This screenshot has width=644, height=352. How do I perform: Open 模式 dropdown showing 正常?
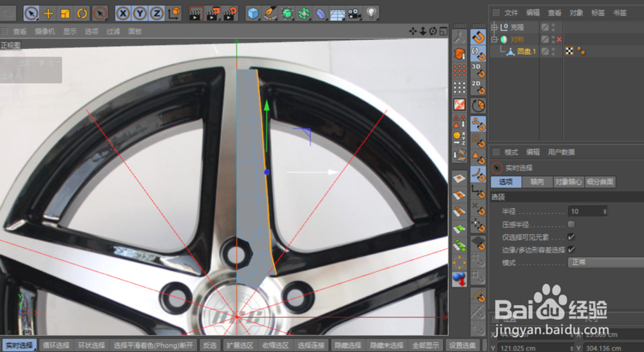coord(606,262)
